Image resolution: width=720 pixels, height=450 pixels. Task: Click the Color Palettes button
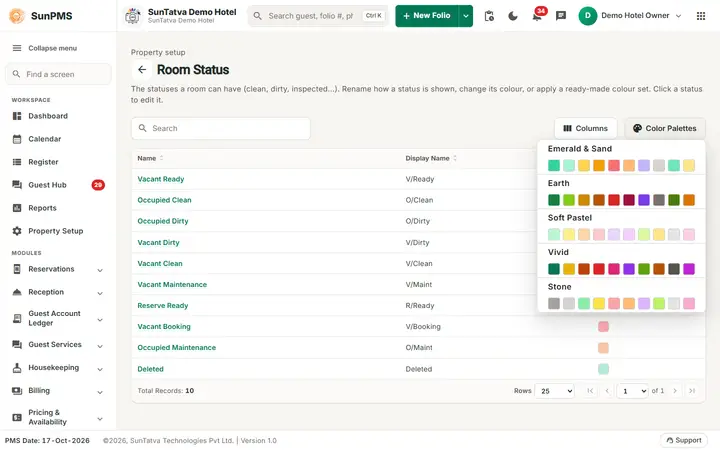pos(665,129)
